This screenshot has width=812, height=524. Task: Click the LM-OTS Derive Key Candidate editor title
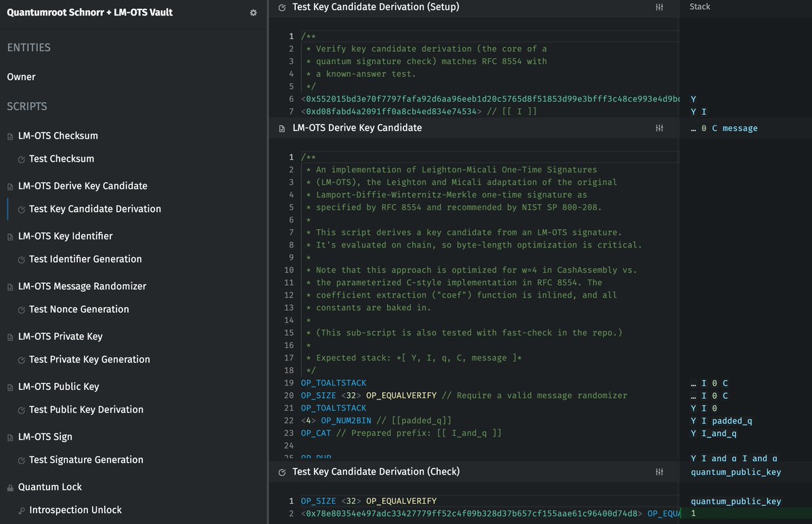357,128
